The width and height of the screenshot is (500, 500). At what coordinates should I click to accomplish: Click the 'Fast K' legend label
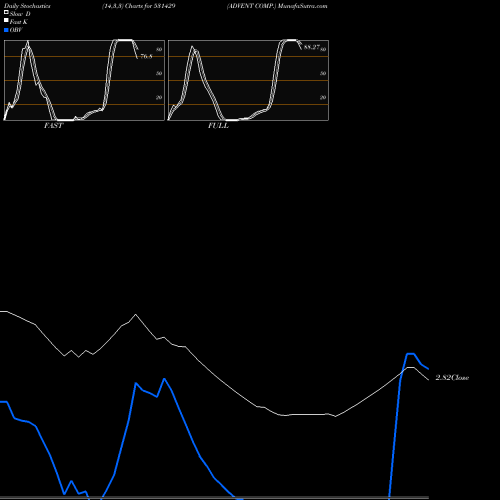click(18, 22)
